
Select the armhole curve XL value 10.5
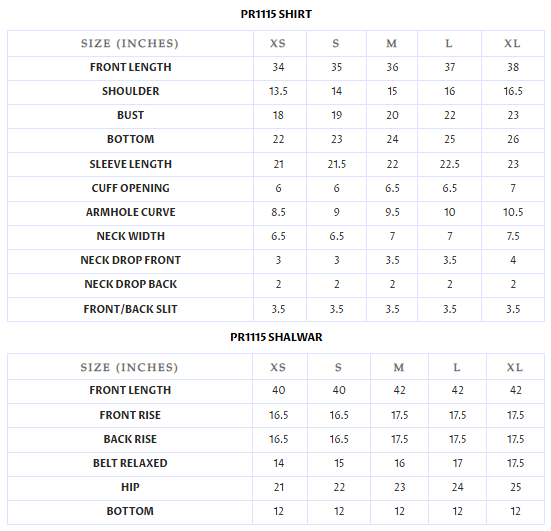pyautogui.click(x=513, y=212)
